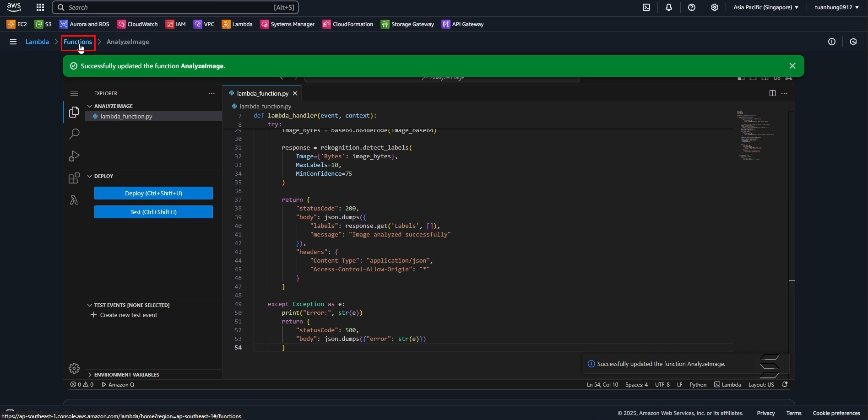Click the Lambda status bar item

coord(727,385)
